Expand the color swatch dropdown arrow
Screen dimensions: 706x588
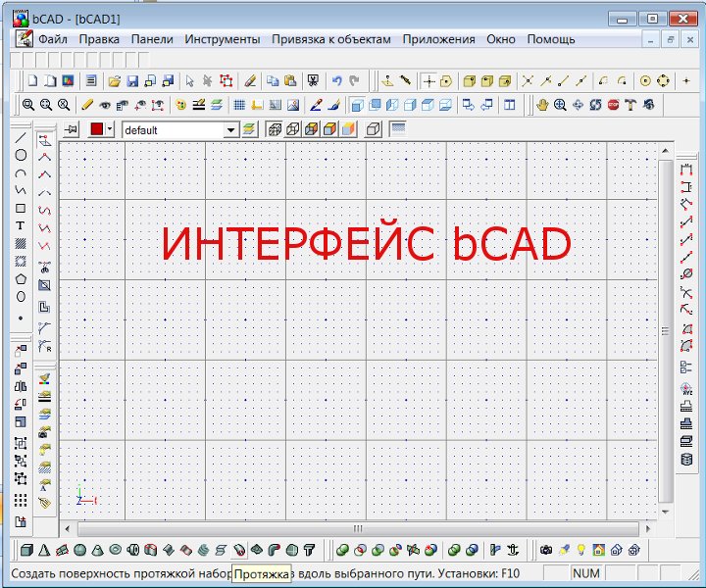[110, 129]
